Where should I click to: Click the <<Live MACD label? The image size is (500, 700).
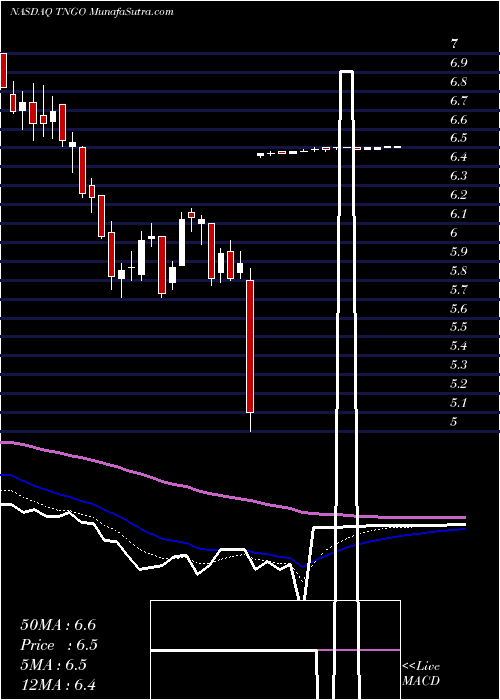point(421,673)
